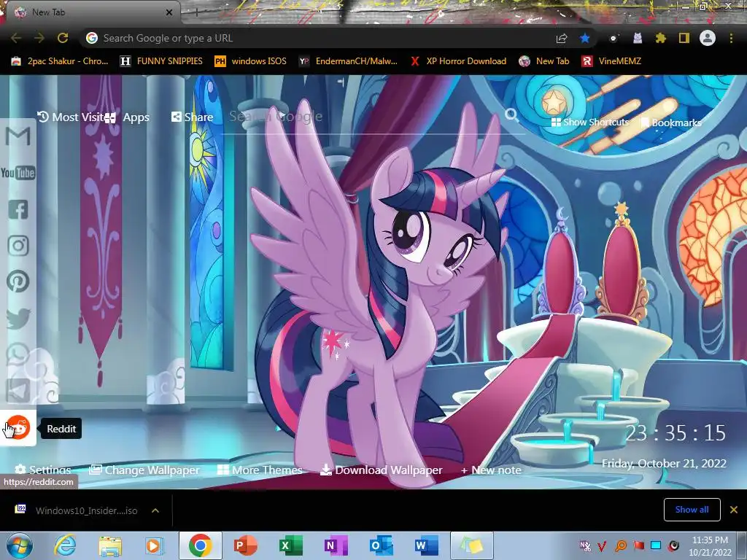Open the EndermanCH/Malw... bookmark

click(x=348, y=61)
